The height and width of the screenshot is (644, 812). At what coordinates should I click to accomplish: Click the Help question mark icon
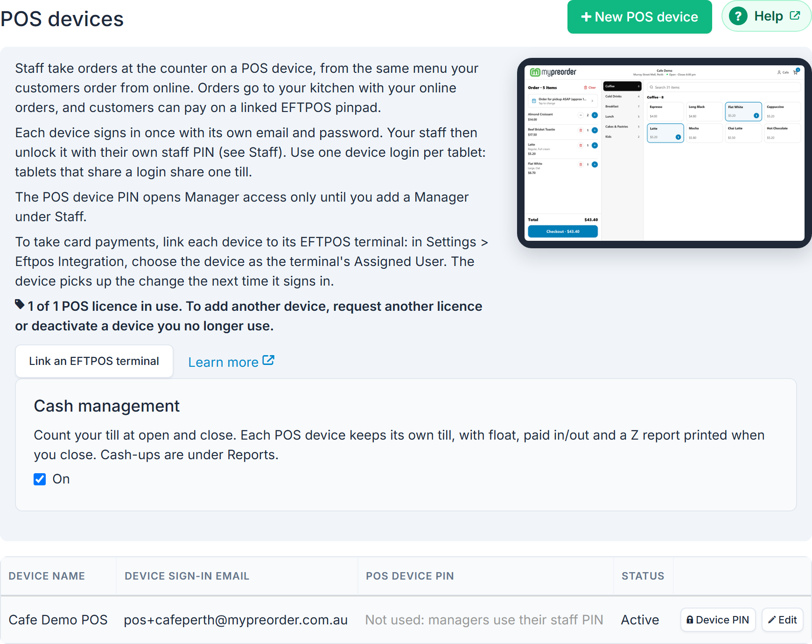[738, 16]
